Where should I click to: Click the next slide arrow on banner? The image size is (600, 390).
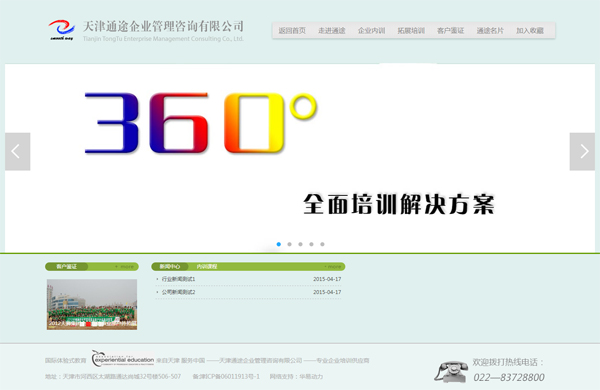tap(582, 152)
